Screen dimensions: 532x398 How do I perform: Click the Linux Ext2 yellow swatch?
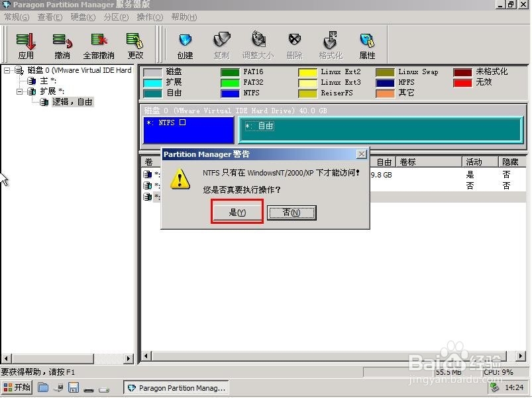(x=307, y=72)
